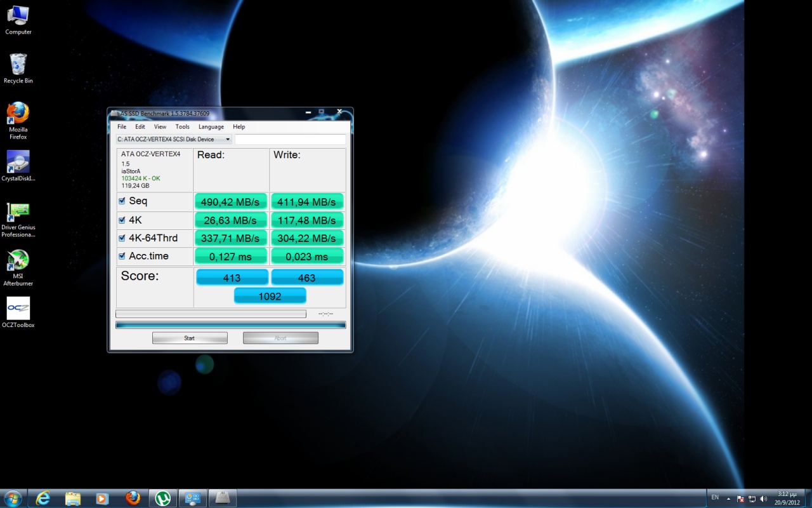The height and width of the screenshot is (508, 812).
Task: Open the clock showing 20/9/2012
Action: [x=786, y=498]
